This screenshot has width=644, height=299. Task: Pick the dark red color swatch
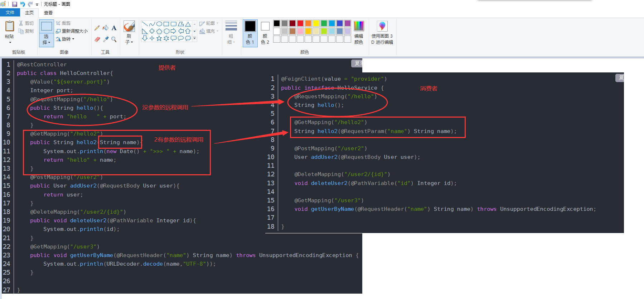coord(292,23)
